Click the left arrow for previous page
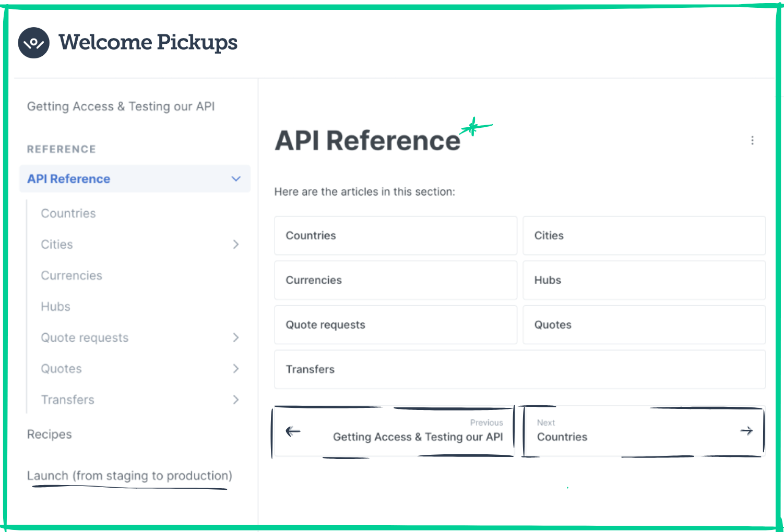The height and width of the screenshot is (532, 784). (x=293, y=431)
